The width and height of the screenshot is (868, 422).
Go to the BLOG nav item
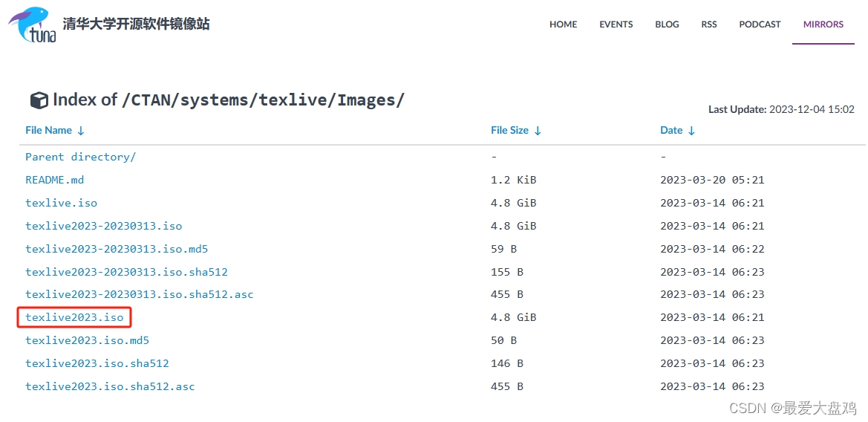pos(667,25)
